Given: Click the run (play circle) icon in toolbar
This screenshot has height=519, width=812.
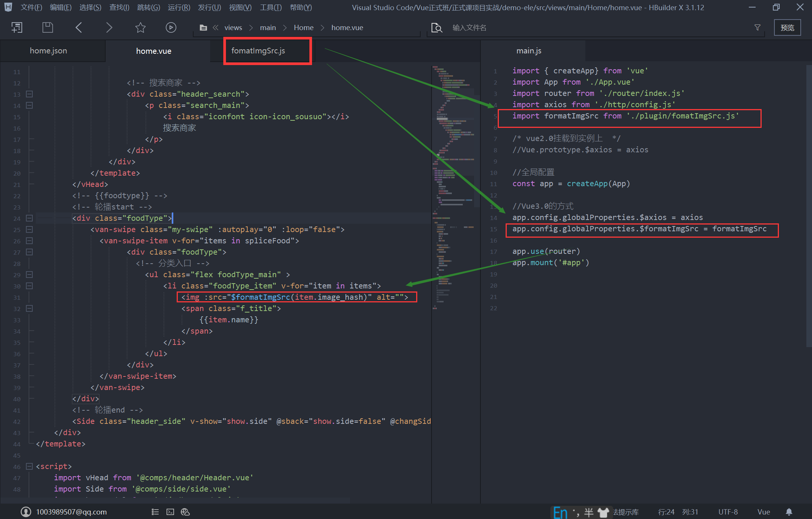Looking at the screenshot, I should click(x=171, y=27).
